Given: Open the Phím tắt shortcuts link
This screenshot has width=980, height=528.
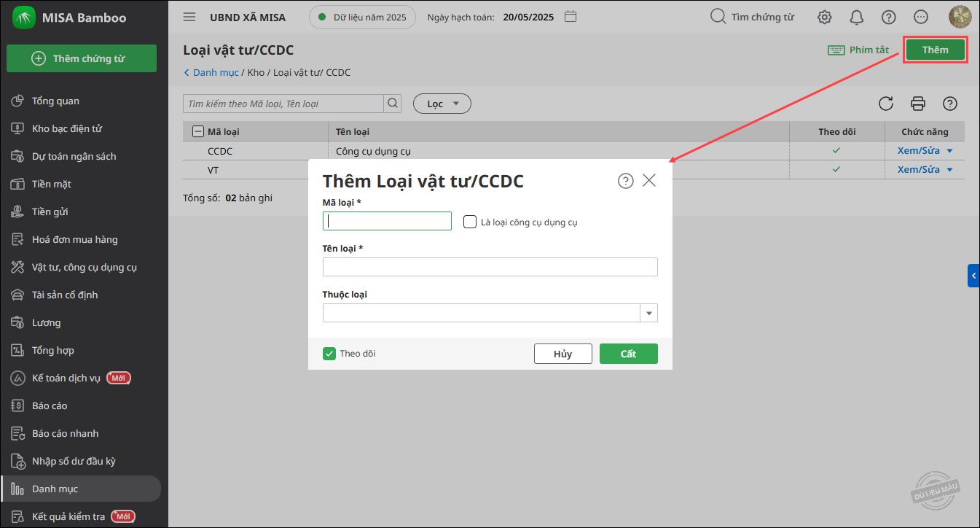Looking at the screenshot, I should pos(858,50).
